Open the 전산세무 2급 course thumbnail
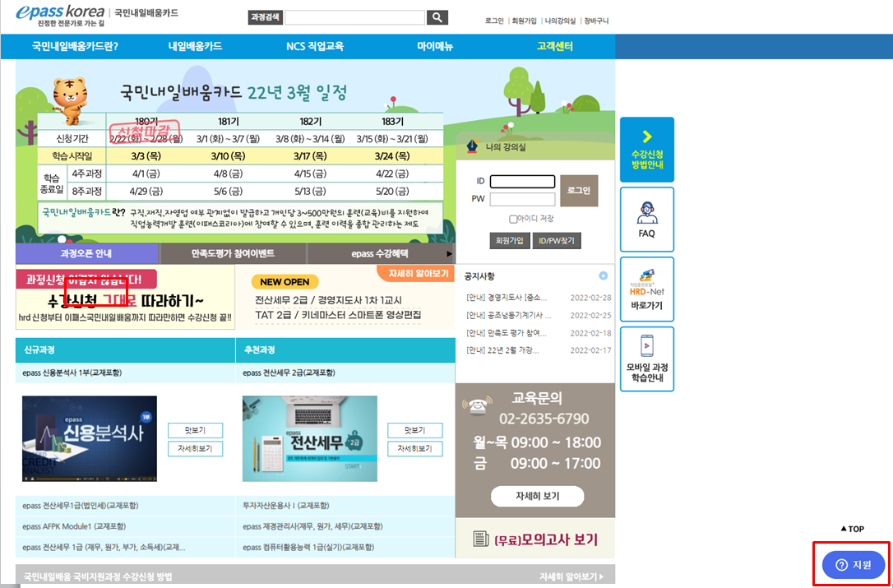The image size is (893, 588). tap(310, 438)
